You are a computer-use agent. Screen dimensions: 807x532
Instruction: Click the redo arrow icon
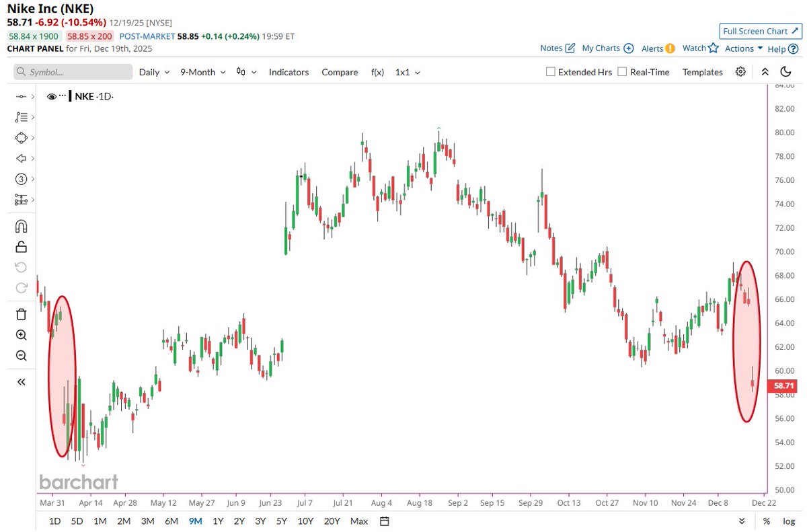click(x=21, y=288)
